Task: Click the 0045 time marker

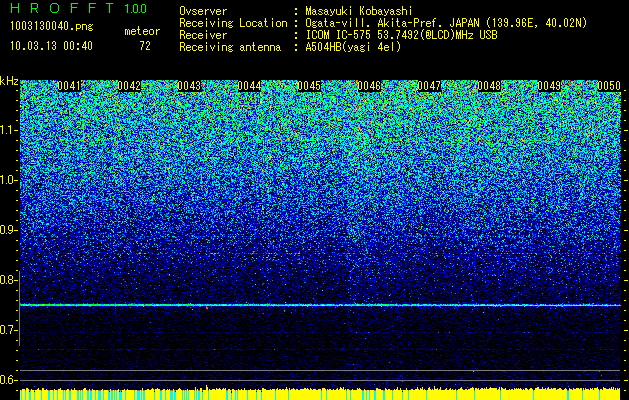Action: point(309,86)
